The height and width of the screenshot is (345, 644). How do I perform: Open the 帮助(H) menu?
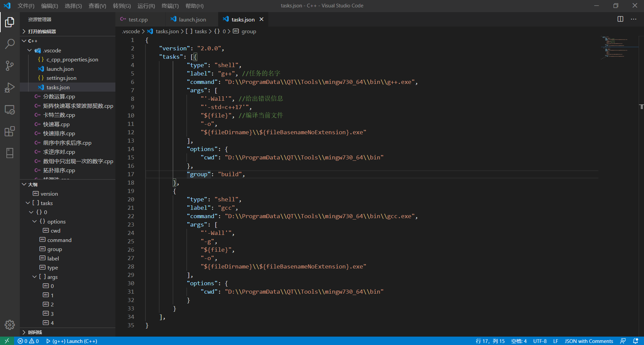195,6
